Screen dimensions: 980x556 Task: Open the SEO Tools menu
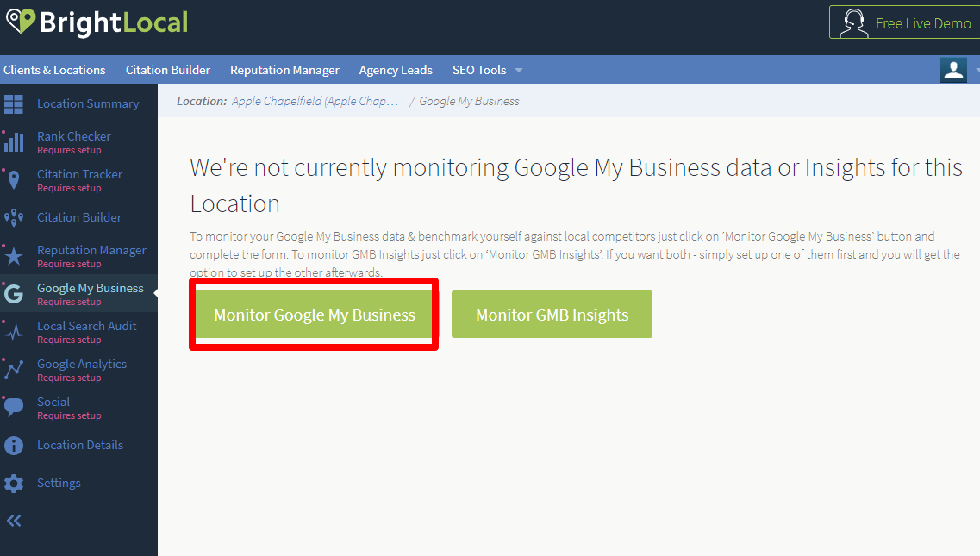(x=479, y=70)
